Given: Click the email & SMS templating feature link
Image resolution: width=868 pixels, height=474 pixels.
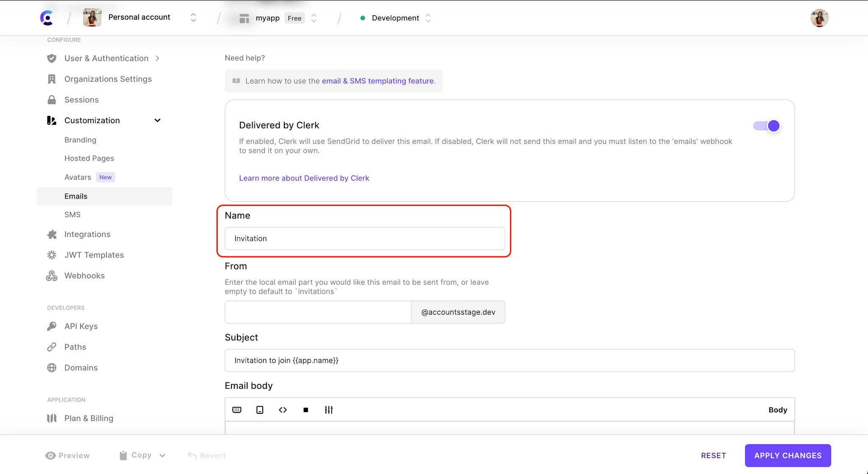Looking at the screenshot, I should click(x=378, y=81).
